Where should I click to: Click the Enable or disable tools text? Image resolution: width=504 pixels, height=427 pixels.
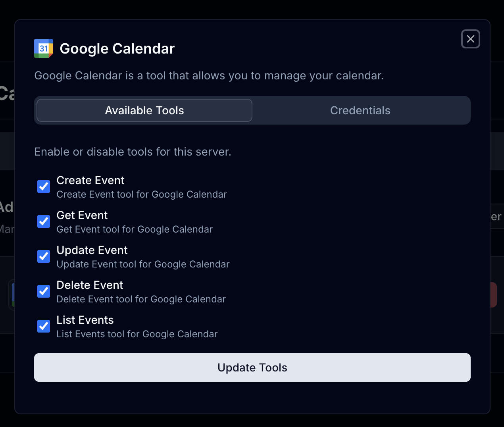[133, 152]
